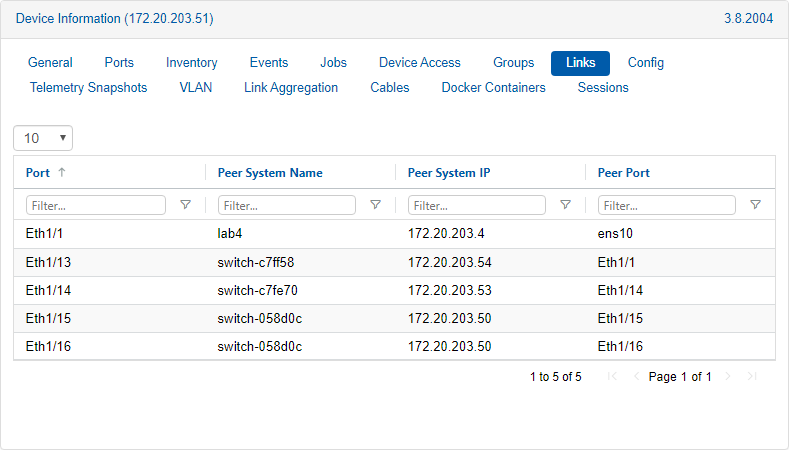Sort by the Port column header
Image resolution: width=789 pixels, height=450 pixels.
tap(38, 173)
